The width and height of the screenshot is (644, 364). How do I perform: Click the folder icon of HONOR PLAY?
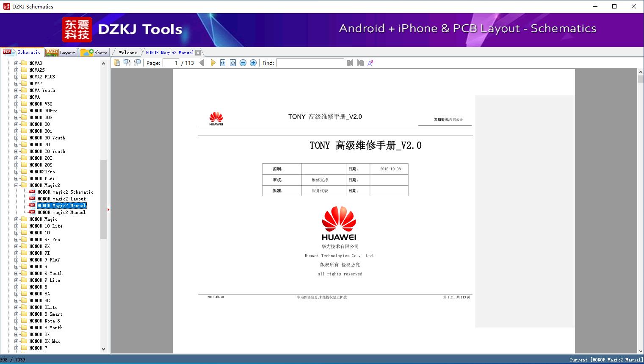click(24, 178)
